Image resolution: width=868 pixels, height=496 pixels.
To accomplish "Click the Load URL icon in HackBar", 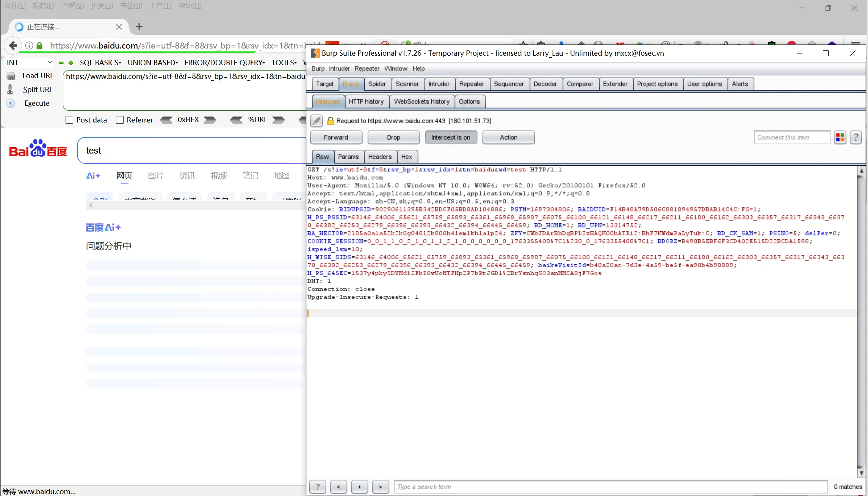I will pyautogui.click(x=11, y=76).
